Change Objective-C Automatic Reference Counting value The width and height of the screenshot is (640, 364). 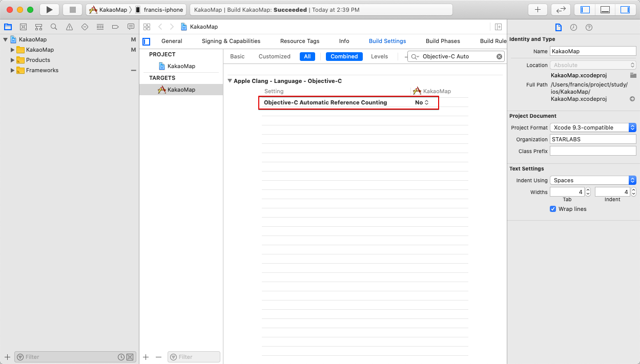422,102
